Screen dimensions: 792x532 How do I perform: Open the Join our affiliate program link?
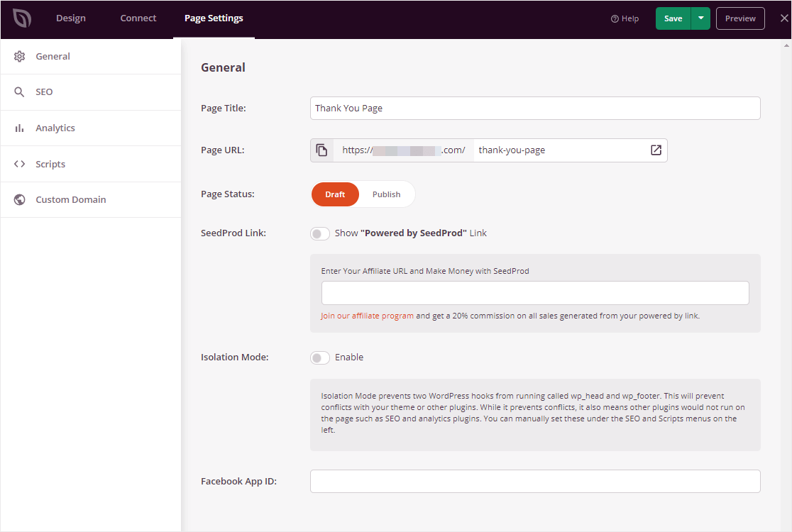[367, 316]
